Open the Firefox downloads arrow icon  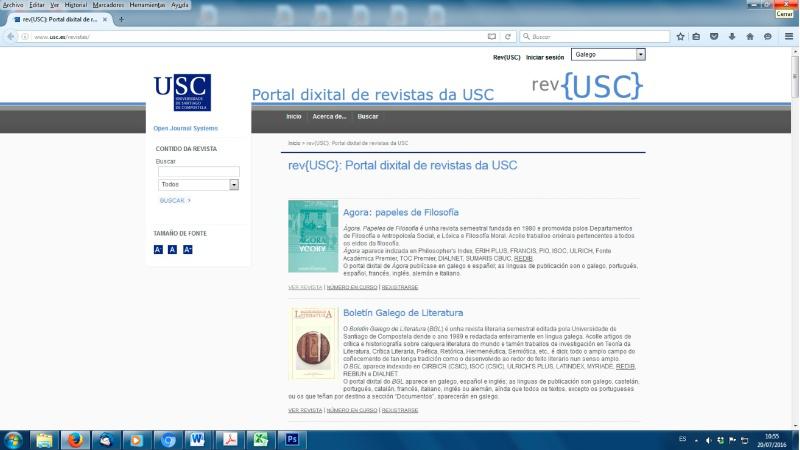pyautogui.click(x=732, y=36)
